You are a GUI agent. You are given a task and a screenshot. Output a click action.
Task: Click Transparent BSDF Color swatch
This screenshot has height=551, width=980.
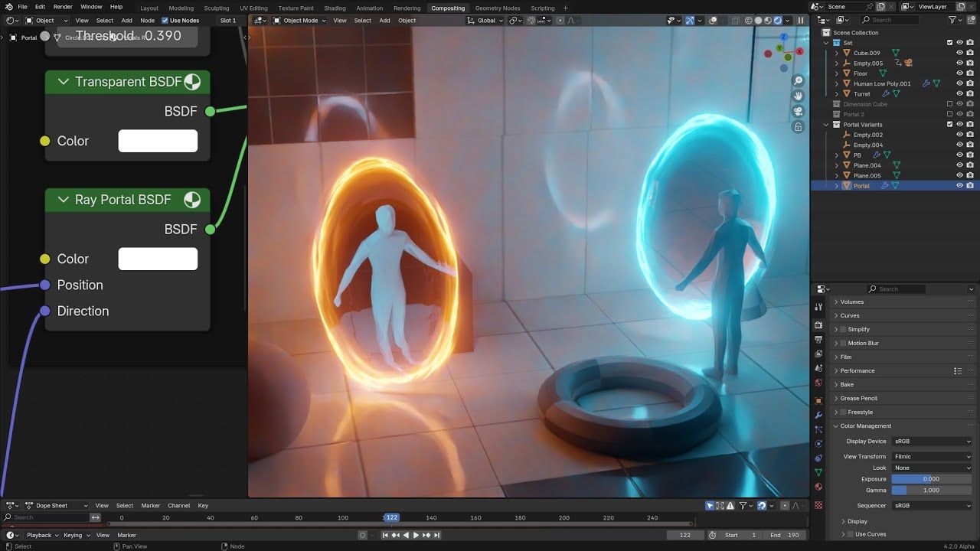(x=158, y=141)
